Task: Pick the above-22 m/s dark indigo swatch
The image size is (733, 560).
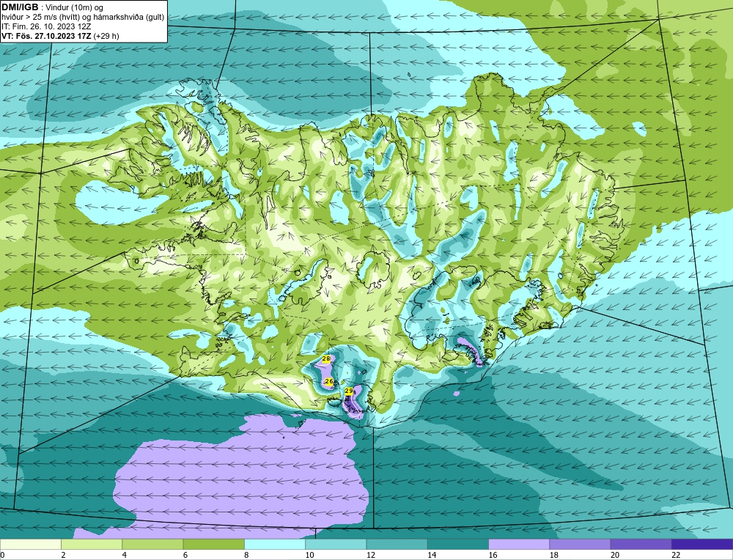Action: [701, 544]
